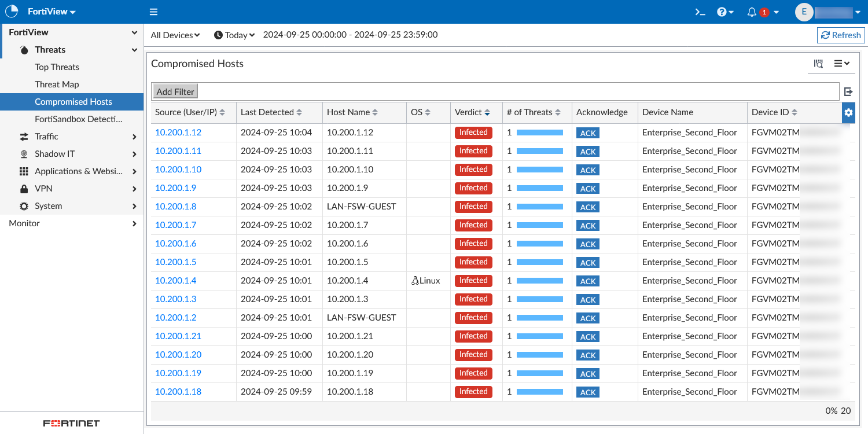The height and width of the screenshot is (434, 868).
Task: Click the export icon beside filter bar
Action: 848,91
